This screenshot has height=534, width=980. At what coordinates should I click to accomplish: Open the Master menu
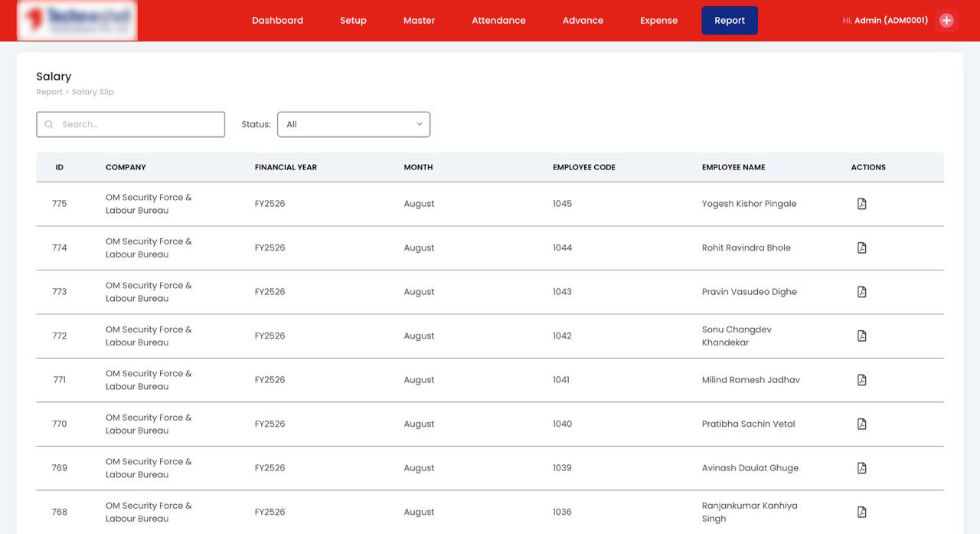(x=419, y=21)
